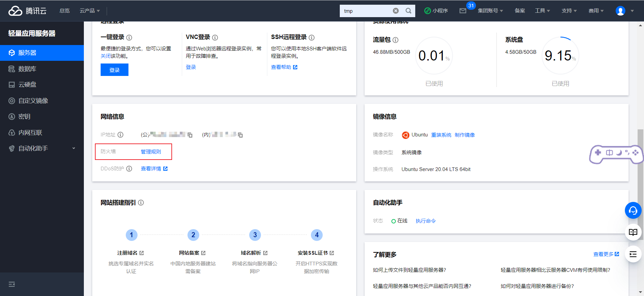Click the Ubuntu image icon
Image resolution: width=644 pixels, height=296 pixels.
[x=406, y=135]
